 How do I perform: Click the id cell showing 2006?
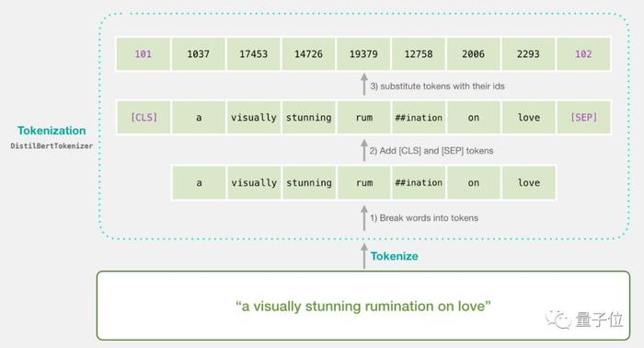(474, 53)
